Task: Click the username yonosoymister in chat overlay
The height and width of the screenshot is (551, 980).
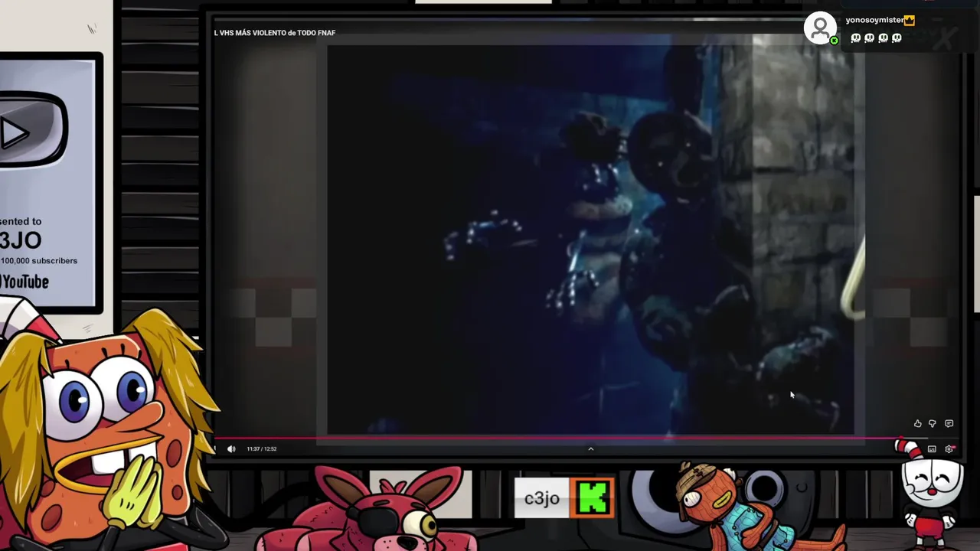Action: click(x=874, y=21)
